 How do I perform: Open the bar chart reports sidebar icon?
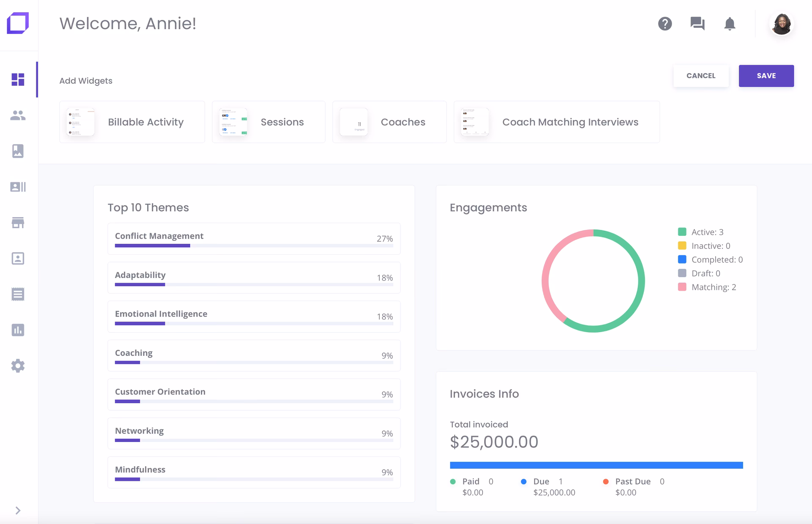coord(18,330)
